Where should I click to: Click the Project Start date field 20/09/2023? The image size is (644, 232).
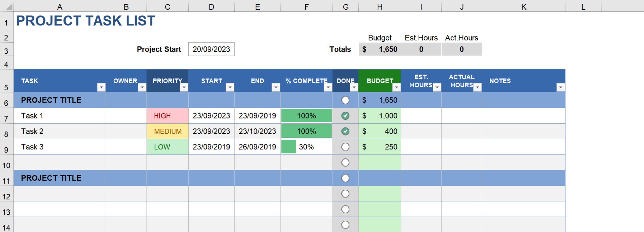tap(212, 49)
